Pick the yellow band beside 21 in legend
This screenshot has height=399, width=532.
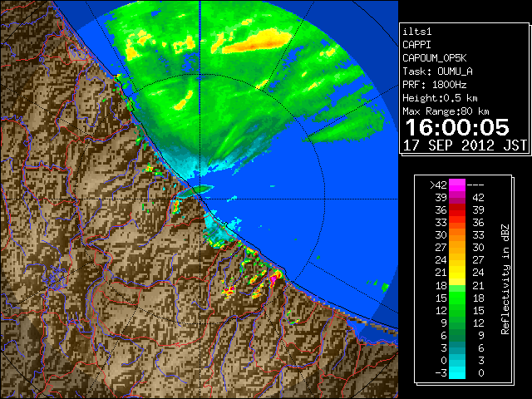click(x=457, y=273)
